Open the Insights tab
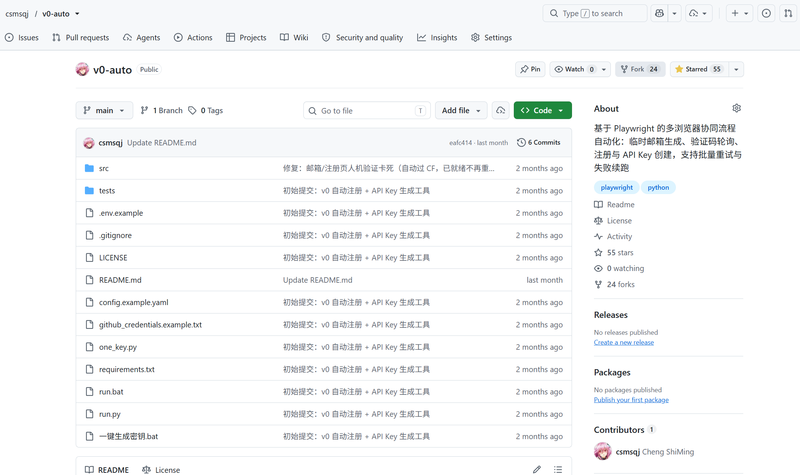The image size is (800, 475). [437, 37]
